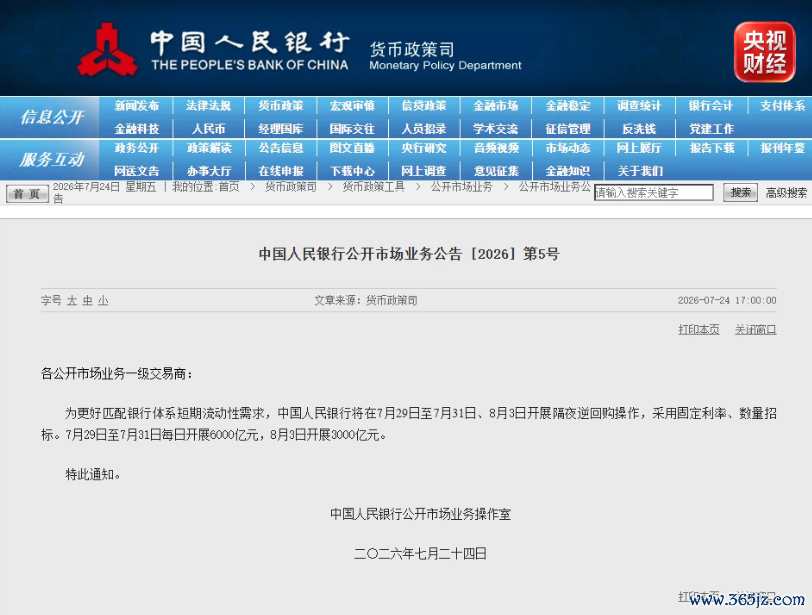Open the 货币政策 navigation item
The image size is (812, 615).
[x=281, y=106]
